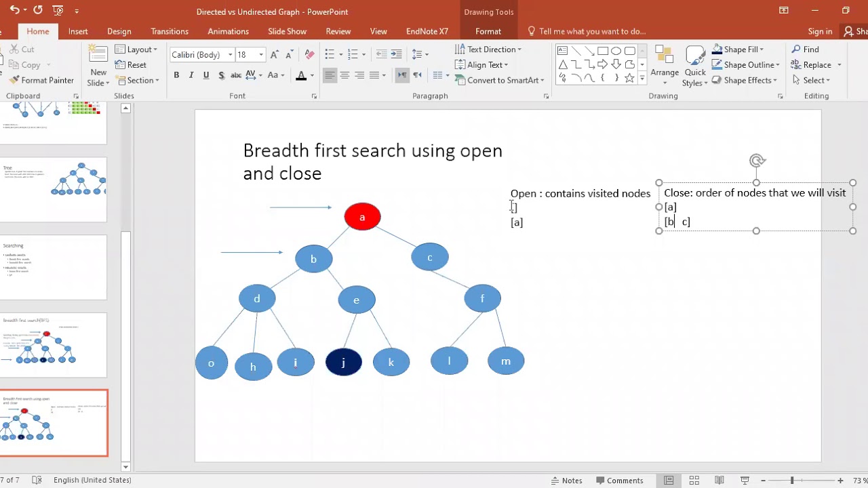Select the red node labeled a

pyautogui.click(x=362, y=217)
